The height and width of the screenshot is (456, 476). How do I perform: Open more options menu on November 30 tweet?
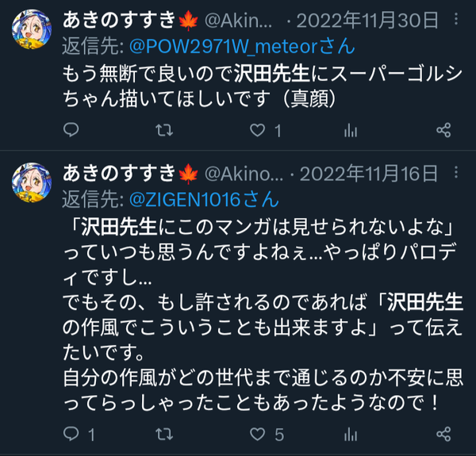tap(456, 19)
